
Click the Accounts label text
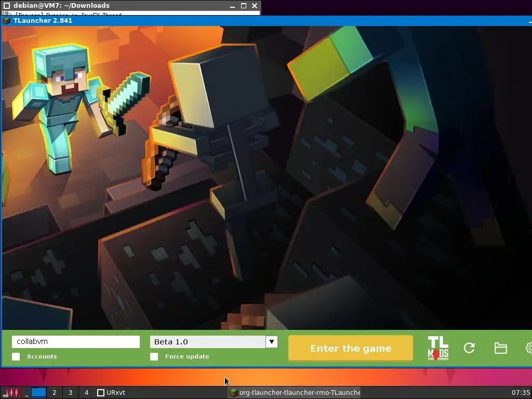[x=42, y=356]
